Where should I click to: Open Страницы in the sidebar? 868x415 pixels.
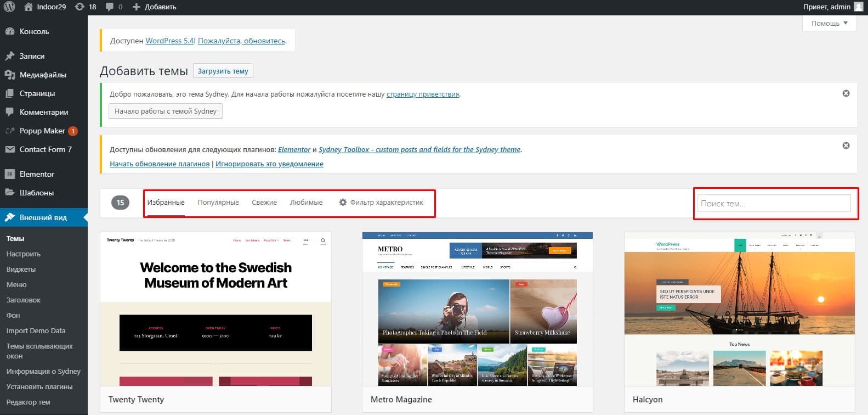pyautogui.click(x=37, y=93)
